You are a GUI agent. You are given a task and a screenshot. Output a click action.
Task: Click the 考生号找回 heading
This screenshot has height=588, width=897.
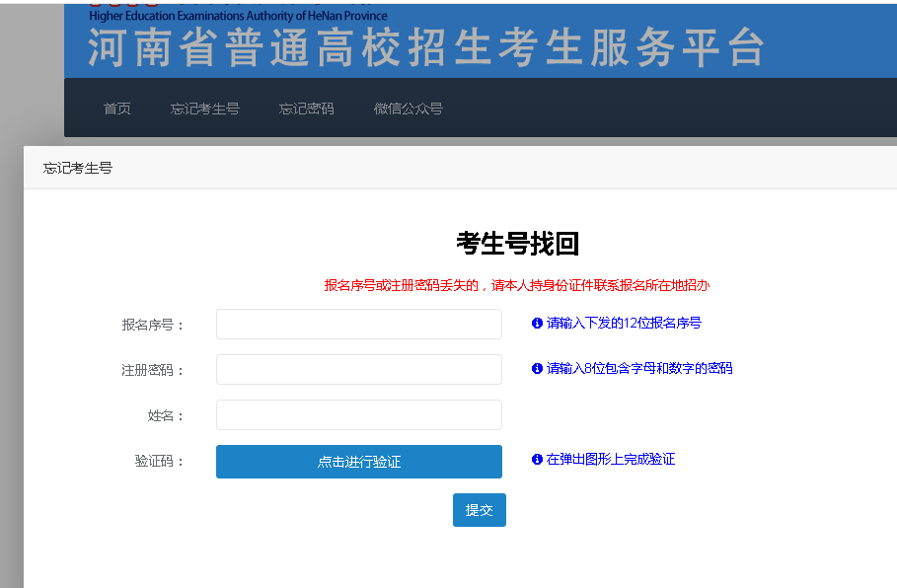(517, 244)
